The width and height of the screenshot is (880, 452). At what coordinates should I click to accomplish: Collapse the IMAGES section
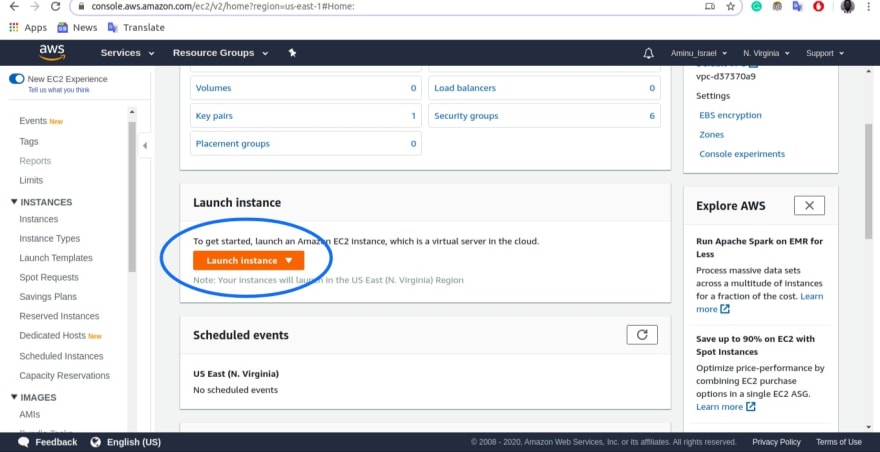click(14, 397)
